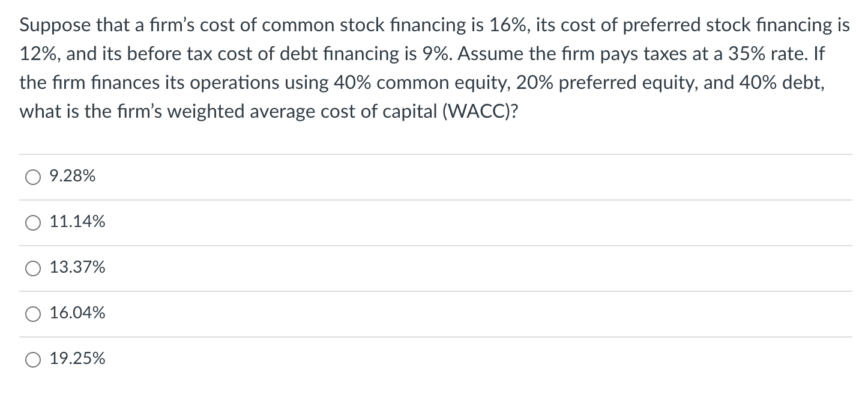Click the WACC question text paragraph

coord(420,68)
